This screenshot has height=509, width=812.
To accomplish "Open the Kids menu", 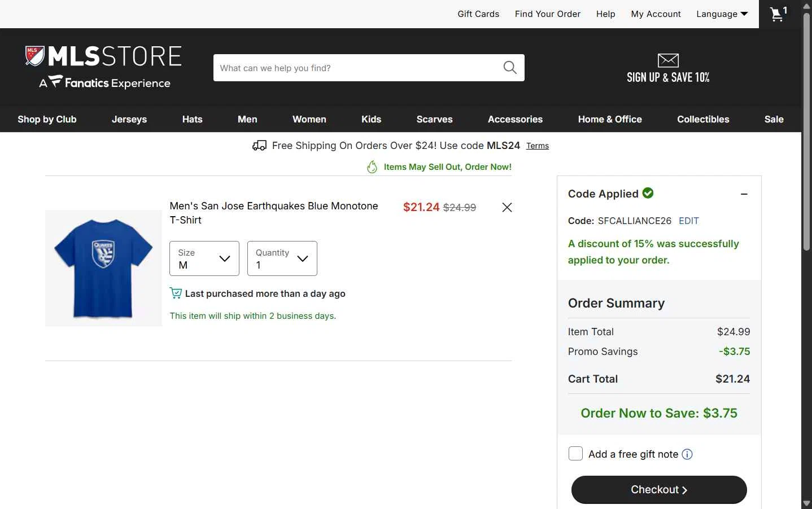I will pos(372,119).
